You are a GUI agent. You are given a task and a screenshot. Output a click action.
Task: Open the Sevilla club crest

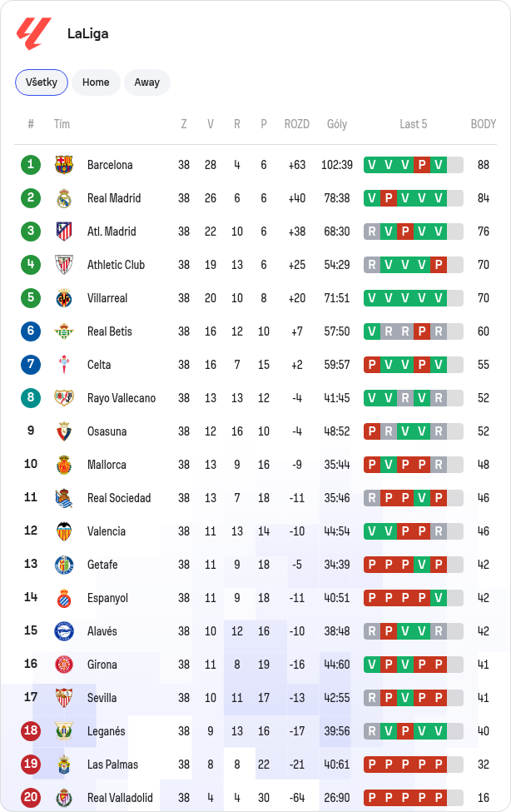coord(64,698)
